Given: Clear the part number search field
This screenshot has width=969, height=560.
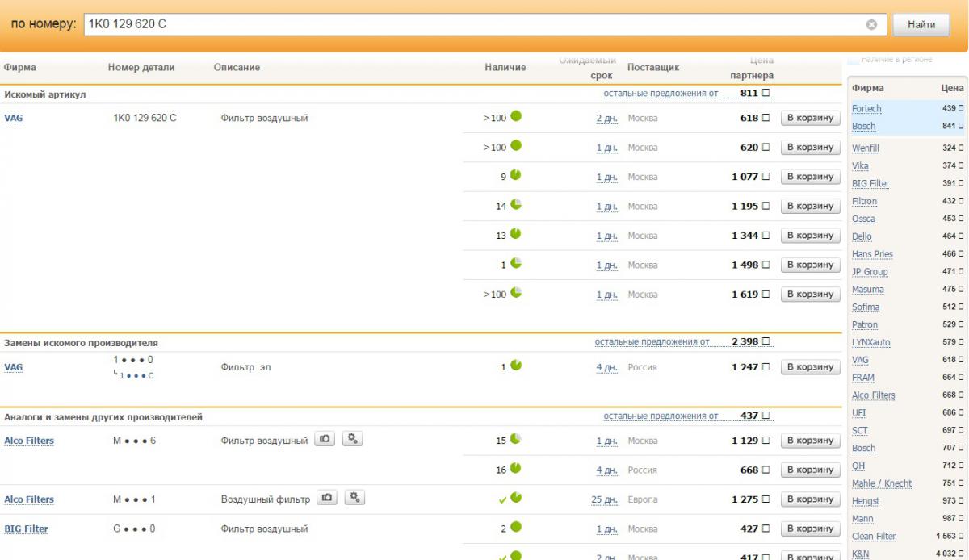Looking at the screenshot, I should 871,24.
